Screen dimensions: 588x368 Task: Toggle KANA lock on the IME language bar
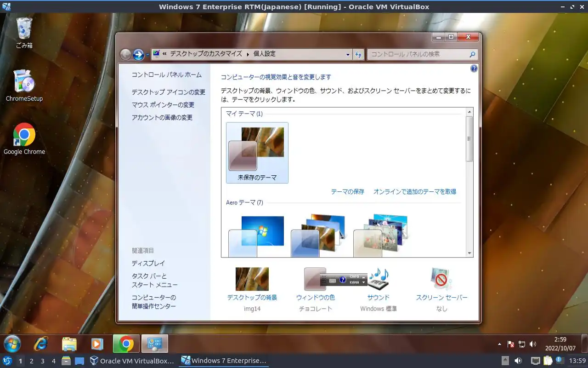[x=354, y=282]
